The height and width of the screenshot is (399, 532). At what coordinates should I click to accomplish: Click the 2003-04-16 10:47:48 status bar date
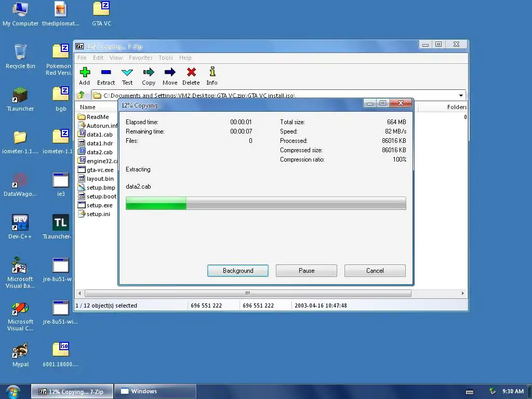point(321,305)
